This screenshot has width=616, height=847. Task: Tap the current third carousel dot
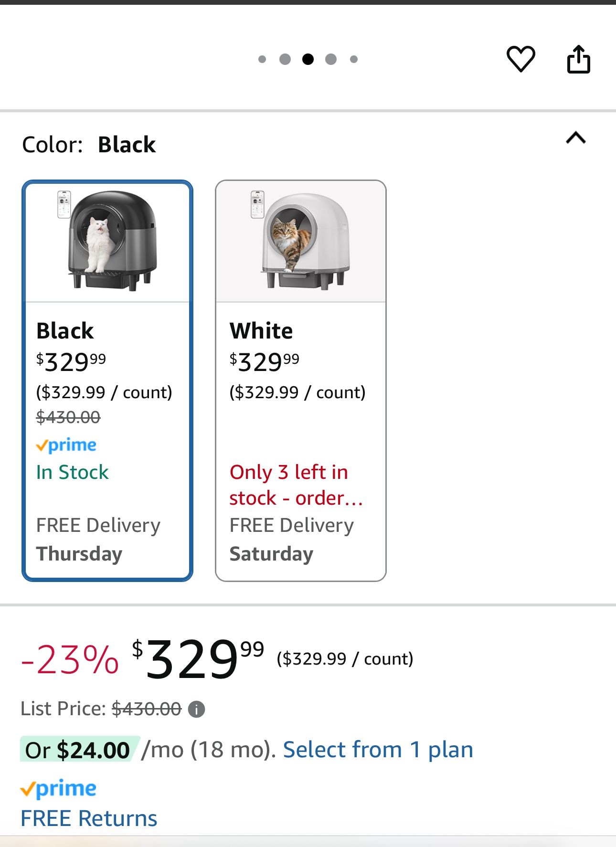click(308, 59)
